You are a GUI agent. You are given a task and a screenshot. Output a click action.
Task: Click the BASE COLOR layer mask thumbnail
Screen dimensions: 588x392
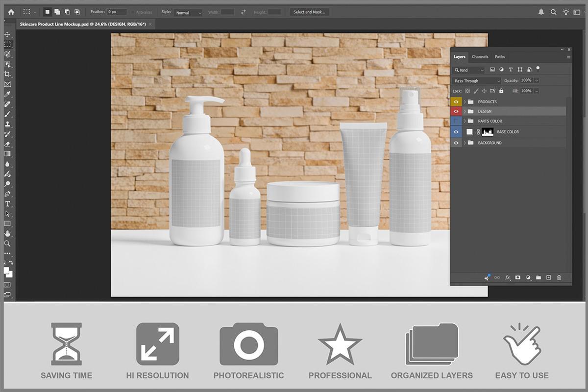[x=488, y=132]
